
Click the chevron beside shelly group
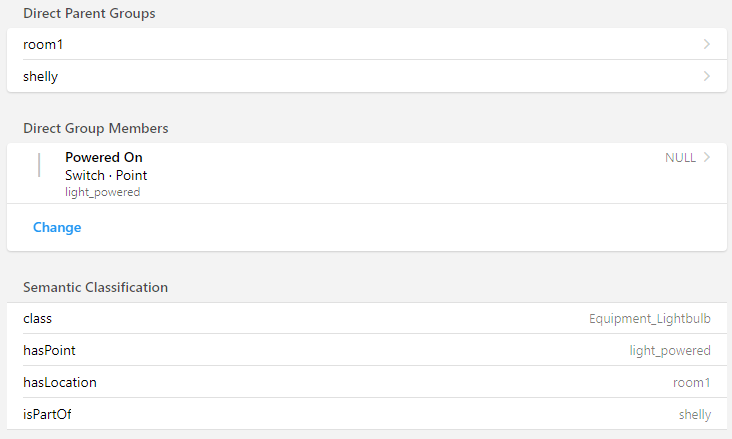coord(707,76)
